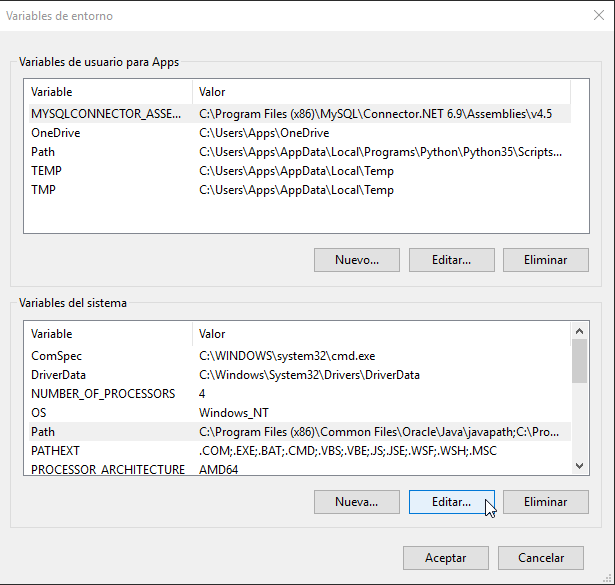Click the system variables scrollbar thumb
The height and width of the screenshot is (585, 615).
click(579, 361)
